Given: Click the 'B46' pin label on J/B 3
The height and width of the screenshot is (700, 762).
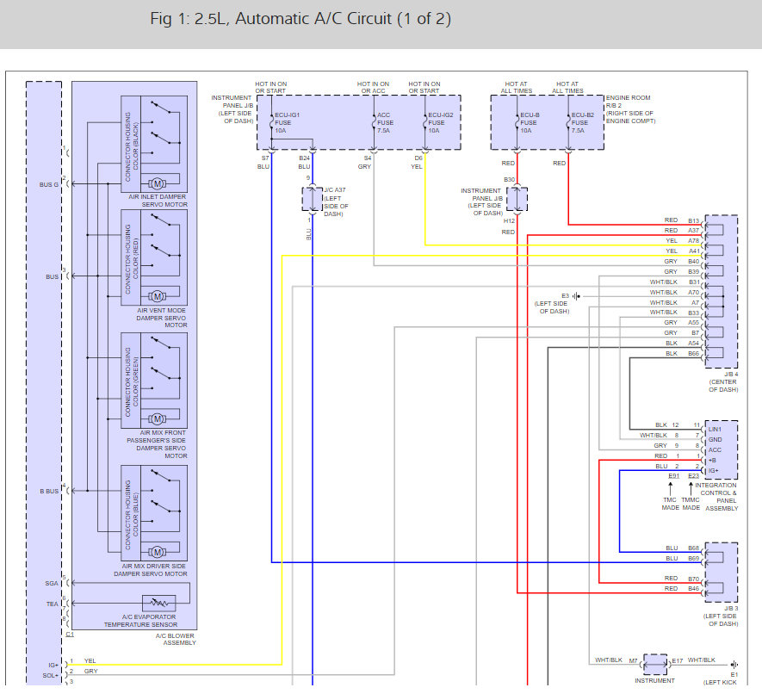Looking at the screenshot, I should [x=693, y=589].
